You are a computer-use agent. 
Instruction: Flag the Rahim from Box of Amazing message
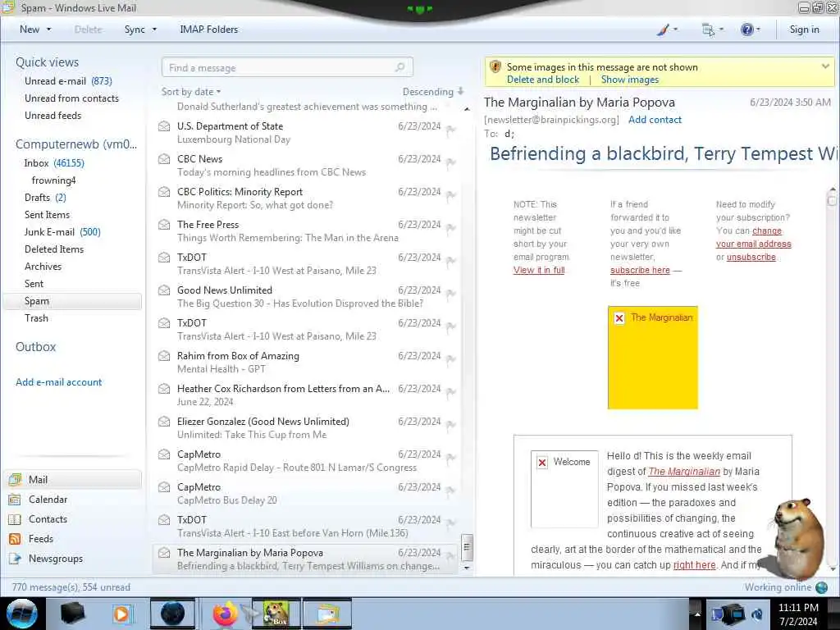[450, 360]
